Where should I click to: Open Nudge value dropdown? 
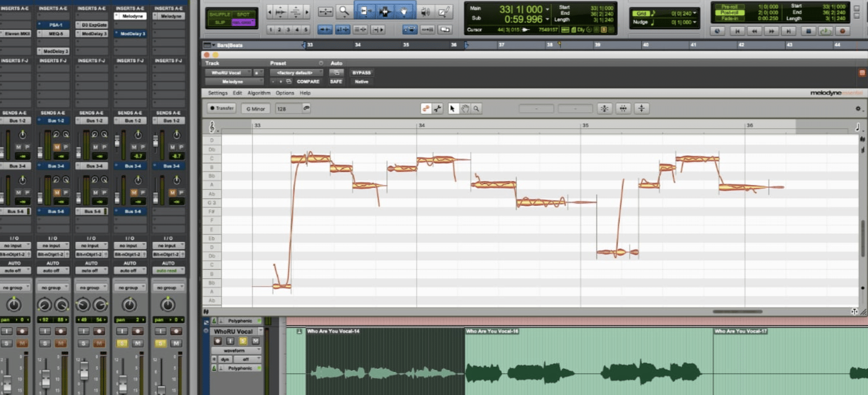click(x=695, y=22)
